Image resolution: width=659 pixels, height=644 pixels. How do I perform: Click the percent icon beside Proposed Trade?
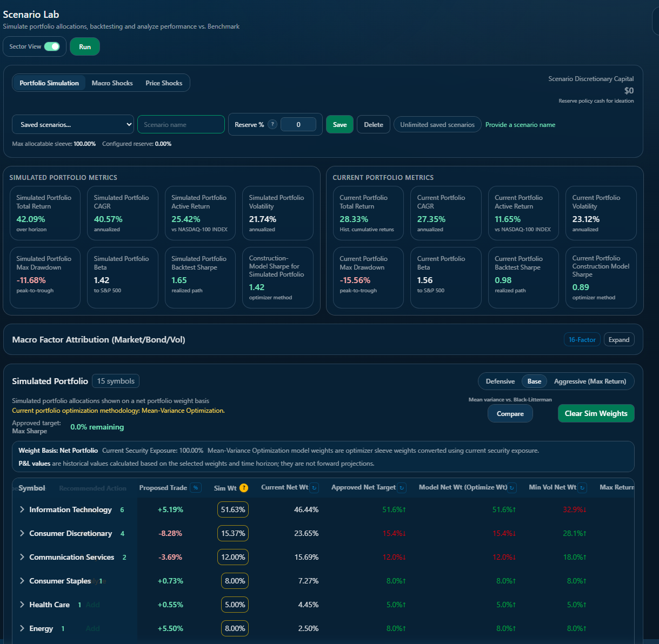(x=196, y=488)
